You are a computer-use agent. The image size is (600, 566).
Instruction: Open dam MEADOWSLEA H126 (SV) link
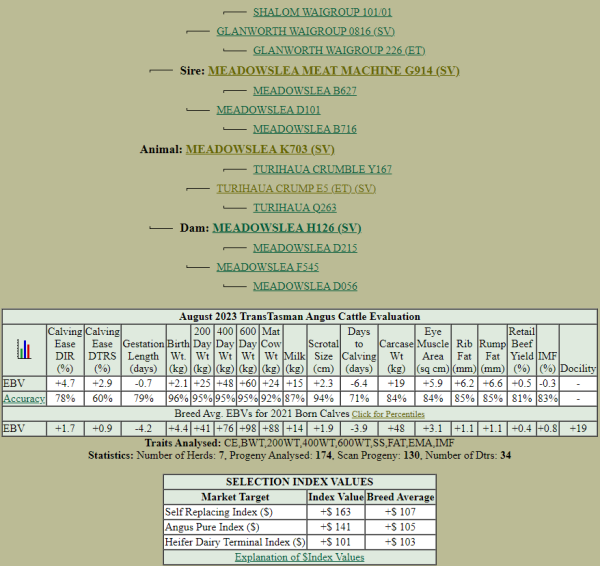[x=287, y=228]
